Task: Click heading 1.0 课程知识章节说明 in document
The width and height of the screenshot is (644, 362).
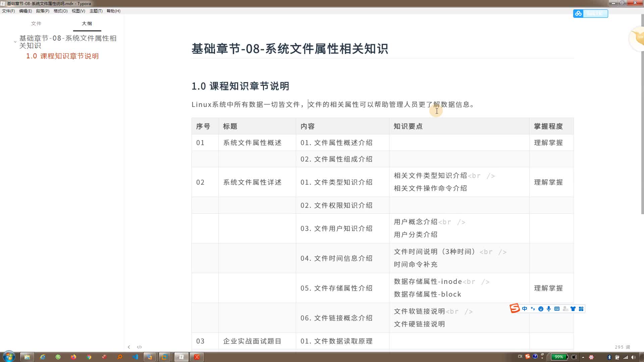Action: pyautogui.click(x=240, y=86)
